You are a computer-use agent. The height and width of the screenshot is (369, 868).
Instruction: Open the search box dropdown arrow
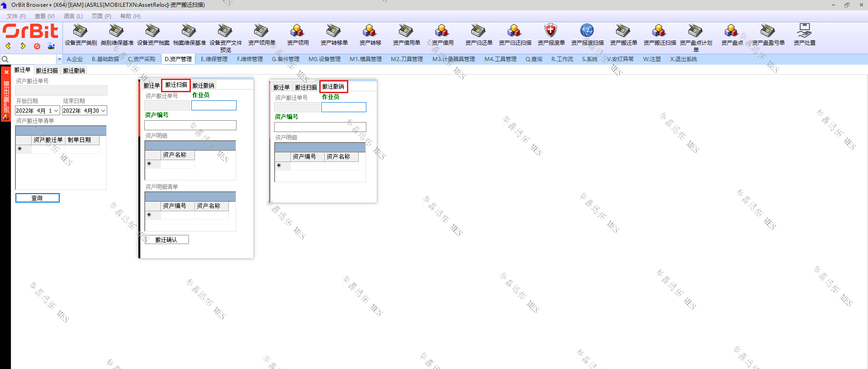[59, 59]
